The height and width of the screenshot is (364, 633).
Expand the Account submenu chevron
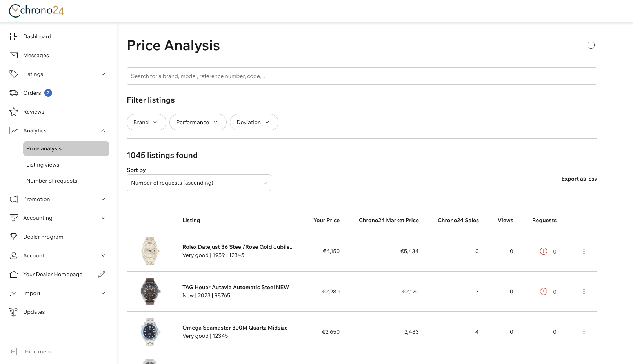(103, 255)
